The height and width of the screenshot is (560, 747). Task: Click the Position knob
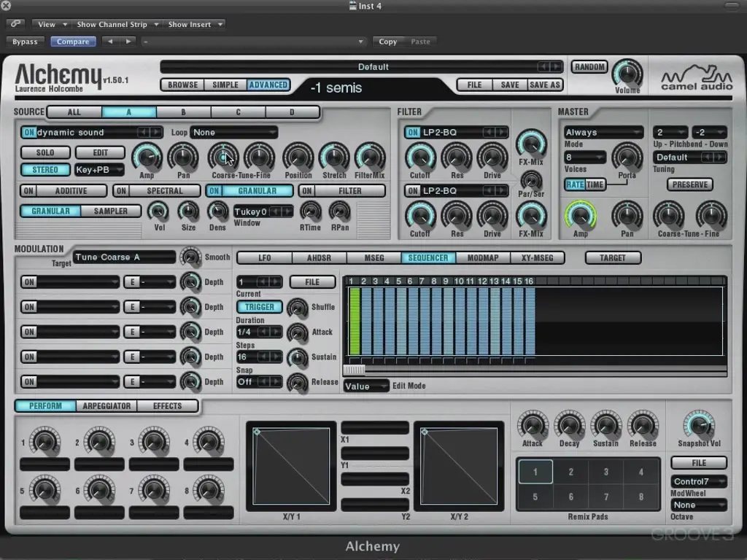click(x=298, y=157)
